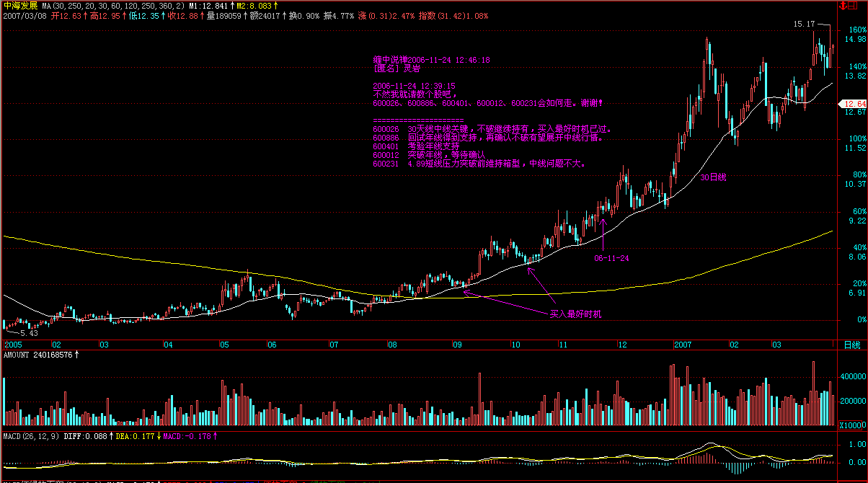Click the X10000 volume scale label
The image size is (868, 483).
tap(852, 425)
